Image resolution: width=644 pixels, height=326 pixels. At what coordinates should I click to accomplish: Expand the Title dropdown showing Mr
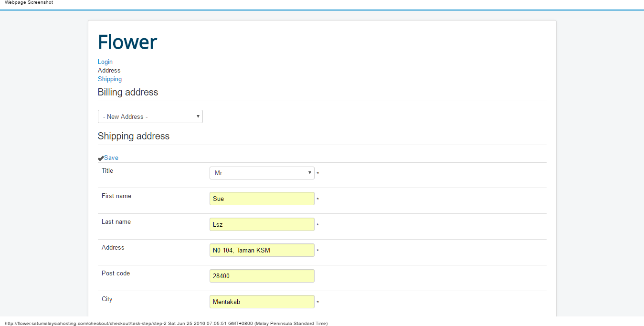click(x=262, y=173)
